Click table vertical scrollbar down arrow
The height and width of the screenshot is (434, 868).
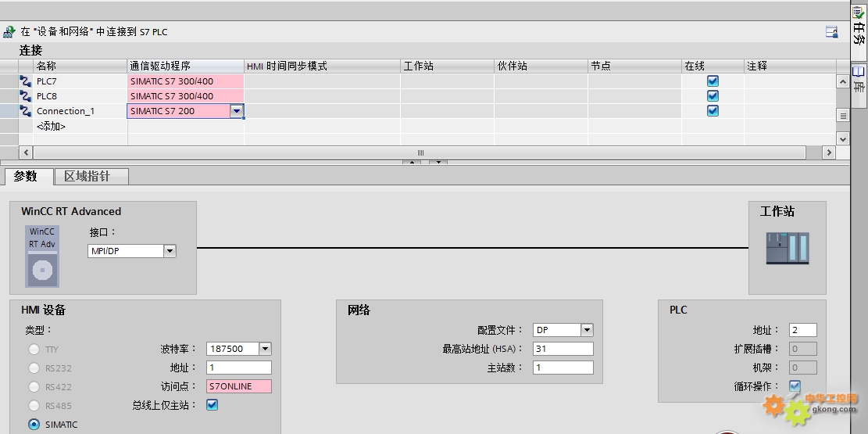842,138
